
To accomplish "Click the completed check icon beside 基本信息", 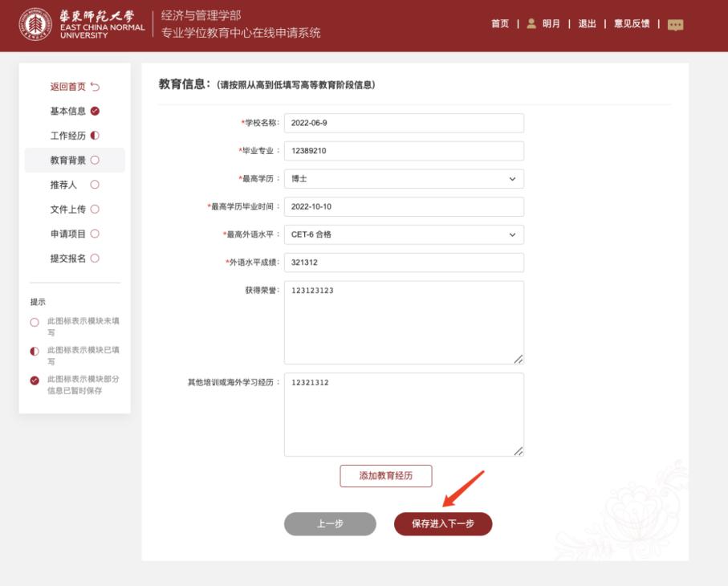I will coord(96,111).
